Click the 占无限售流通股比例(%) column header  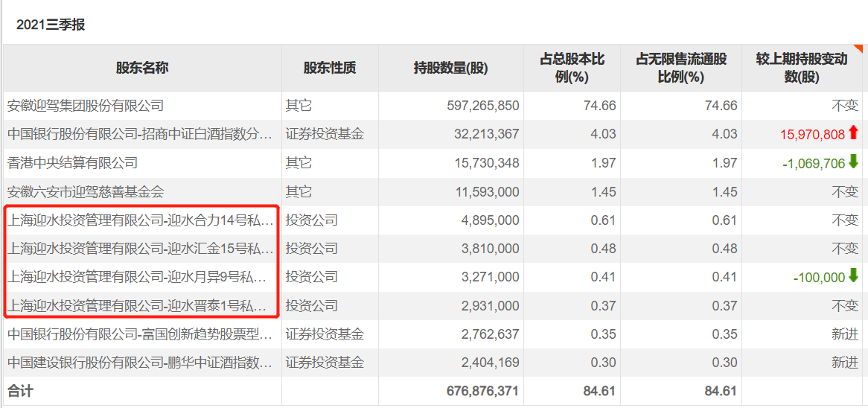(681, 68)
